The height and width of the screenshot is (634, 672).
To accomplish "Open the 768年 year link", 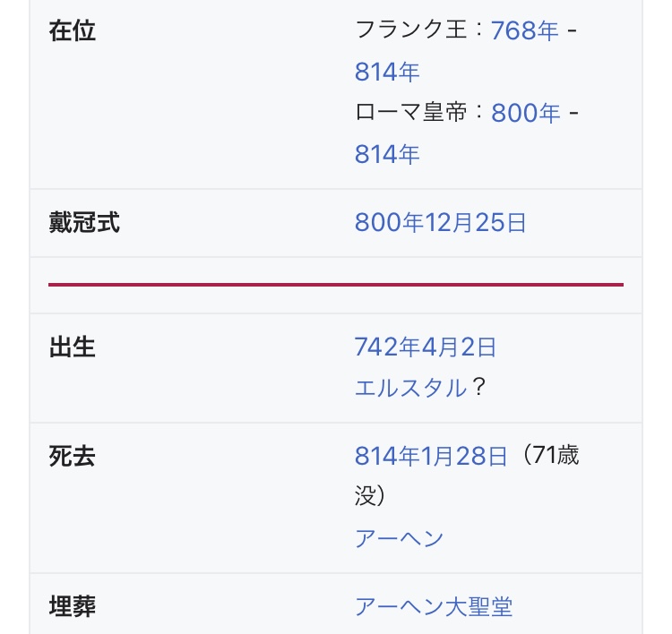I will [x=524, y=30].
